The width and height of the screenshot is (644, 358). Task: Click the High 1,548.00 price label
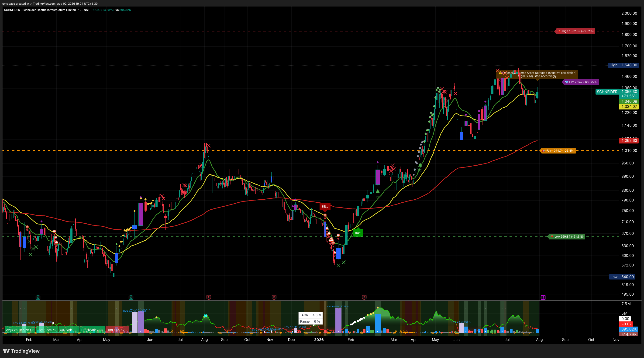click(x=623, y=65)
